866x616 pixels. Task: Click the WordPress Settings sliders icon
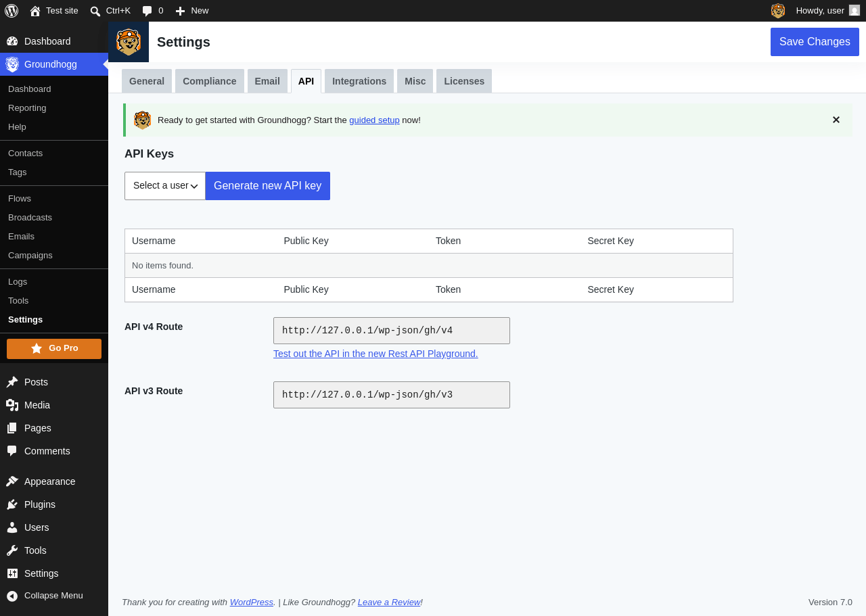tap(12, 573)
